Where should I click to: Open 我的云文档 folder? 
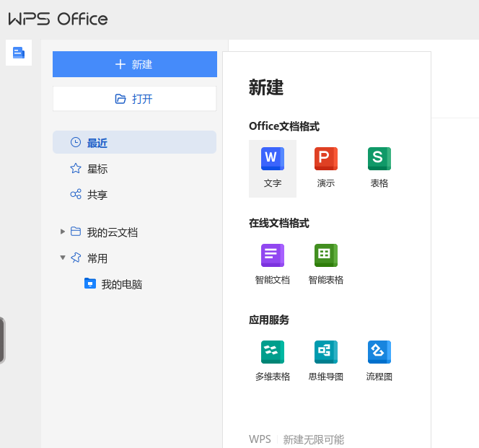tap(112, 232)
